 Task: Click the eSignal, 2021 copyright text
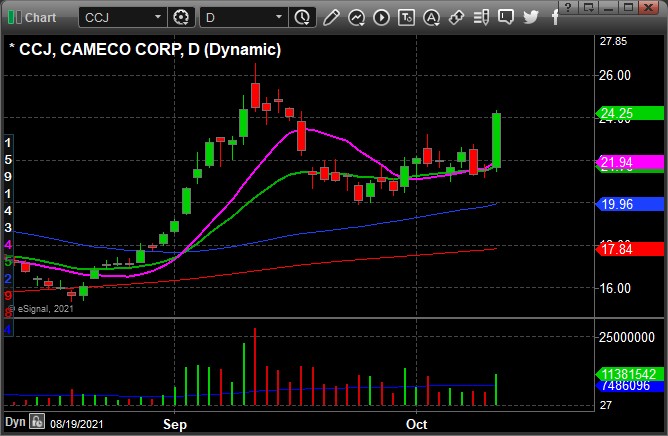click(41, 309)
